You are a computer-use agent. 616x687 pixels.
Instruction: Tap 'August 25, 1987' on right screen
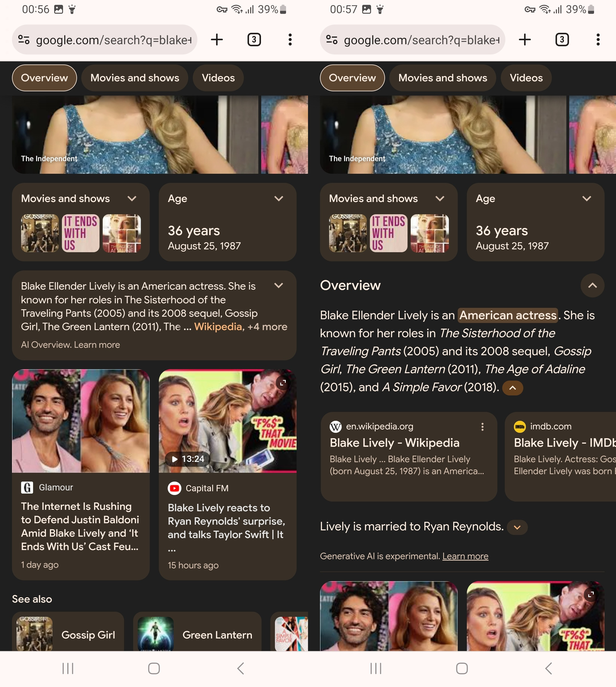(512, 246)
